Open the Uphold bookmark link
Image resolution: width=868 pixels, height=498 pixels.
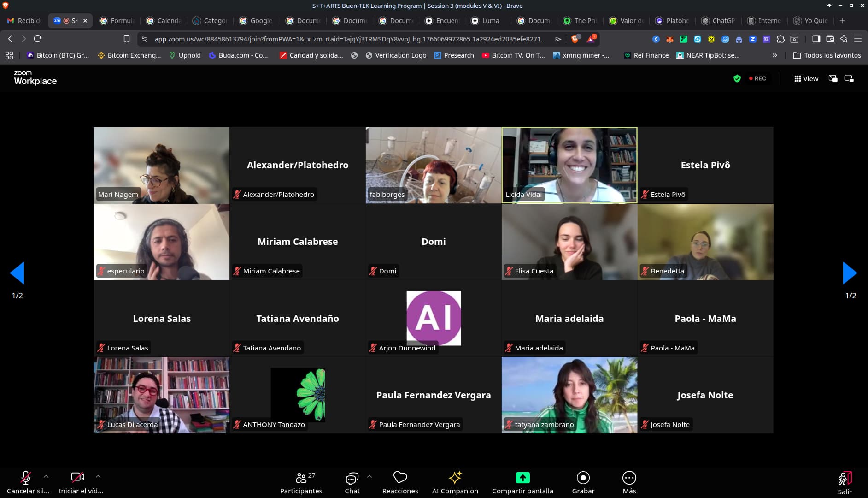tap(185, 55)
